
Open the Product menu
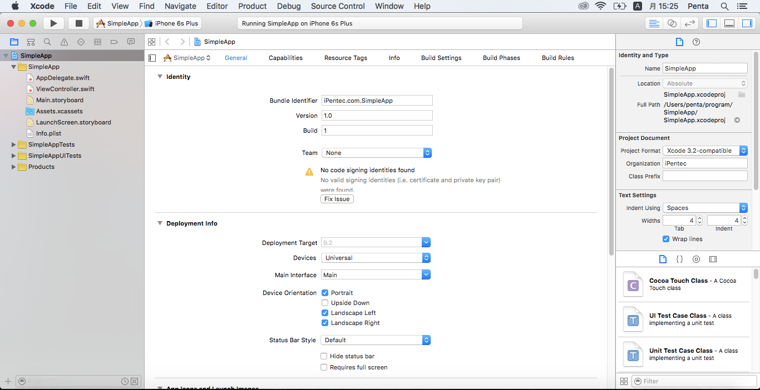[253, 6]
